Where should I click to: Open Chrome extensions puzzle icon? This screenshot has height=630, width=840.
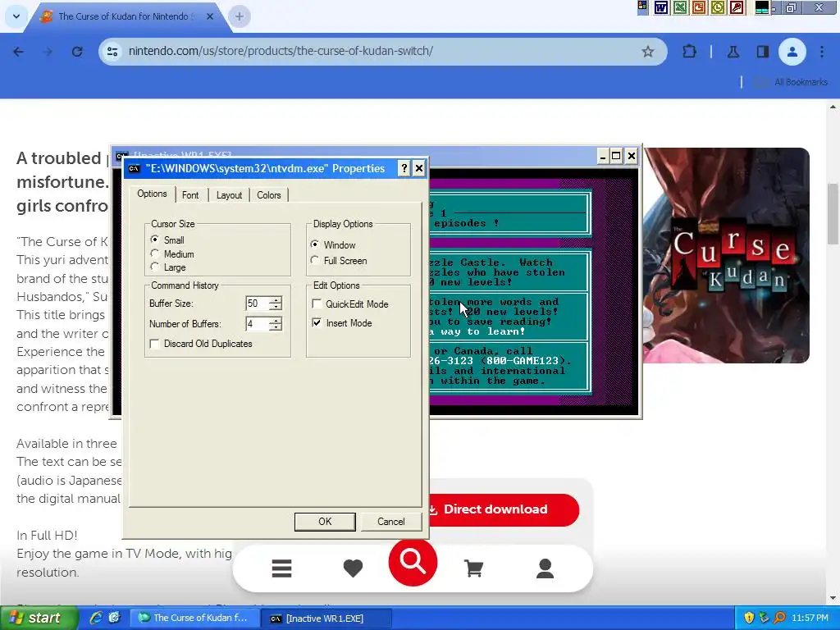pos(689,52)
